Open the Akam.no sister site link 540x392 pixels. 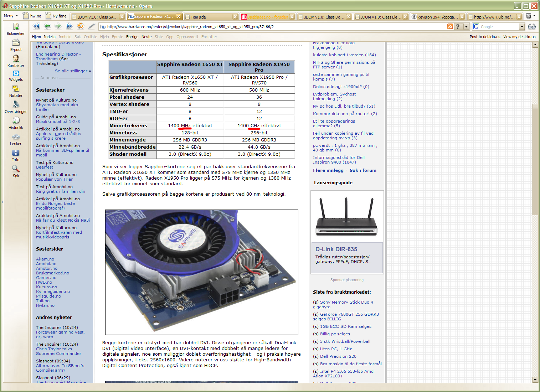click(x=45, y=259)
